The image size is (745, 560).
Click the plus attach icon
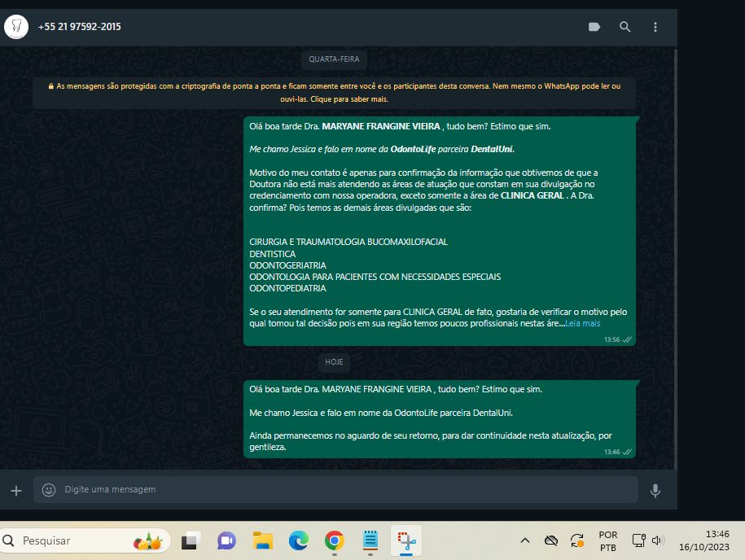click(x=16, y=491)
